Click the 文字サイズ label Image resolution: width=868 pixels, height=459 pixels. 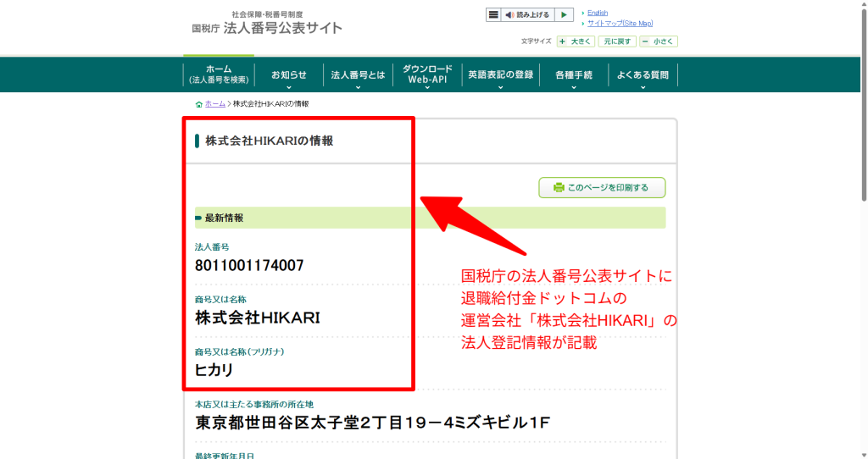(536, 41)
